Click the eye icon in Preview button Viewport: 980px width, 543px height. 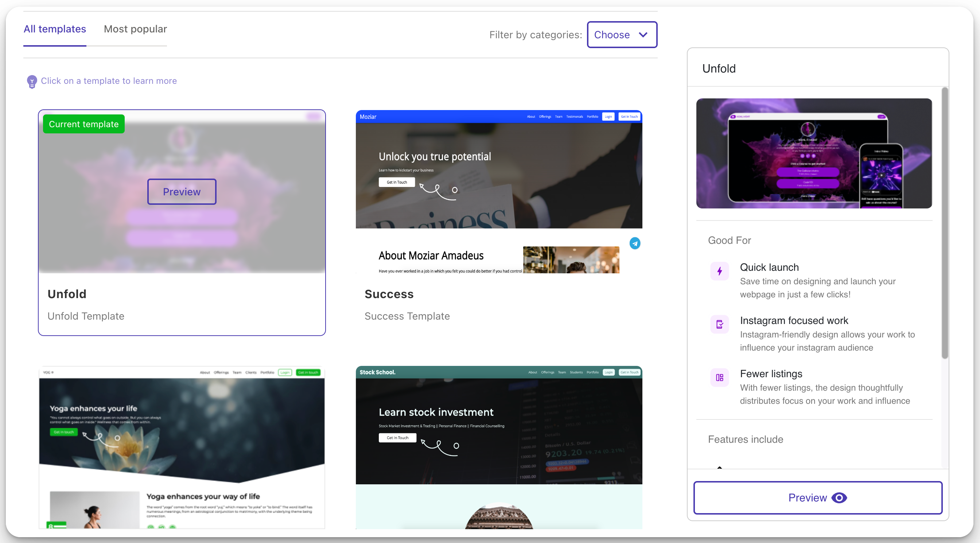pyautogui.click(x=839, y=498)
